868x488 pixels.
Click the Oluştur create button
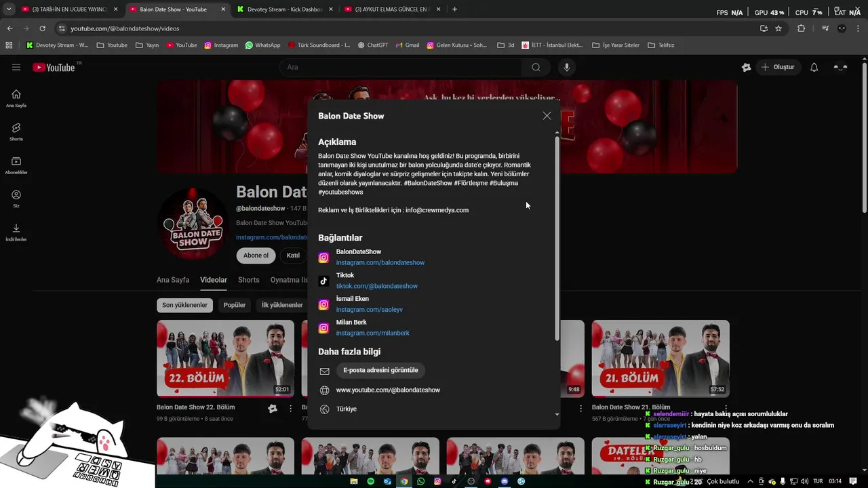click(777, 67)
